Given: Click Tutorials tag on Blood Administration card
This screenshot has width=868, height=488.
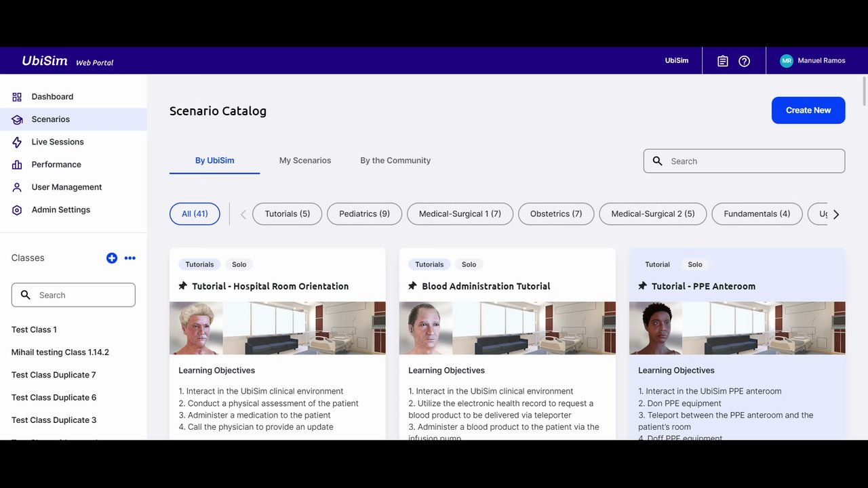Looking at the screenshot, I should (429, 264).
